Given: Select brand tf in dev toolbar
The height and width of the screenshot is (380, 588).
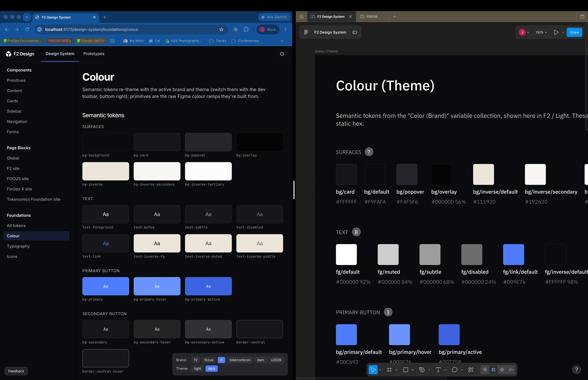Looking at the screenshot, I should pos(221,360).
